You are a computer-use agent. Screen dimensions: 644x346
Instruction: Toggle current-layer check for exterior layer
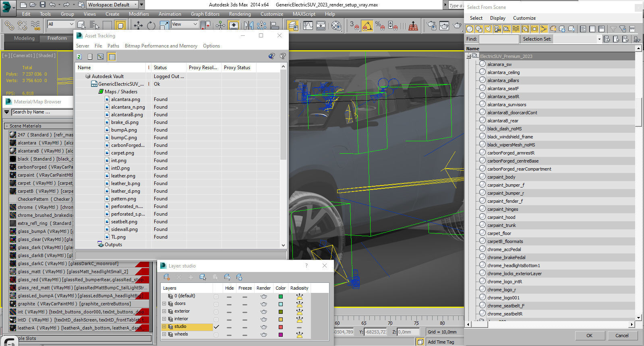[x=216, y=312]
